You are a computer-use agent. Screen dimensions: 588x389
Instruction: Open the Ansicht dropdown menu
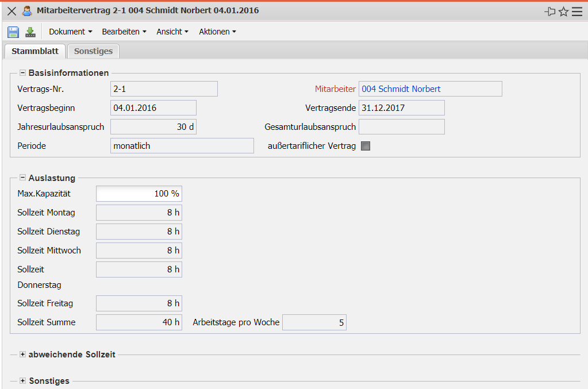172,32
